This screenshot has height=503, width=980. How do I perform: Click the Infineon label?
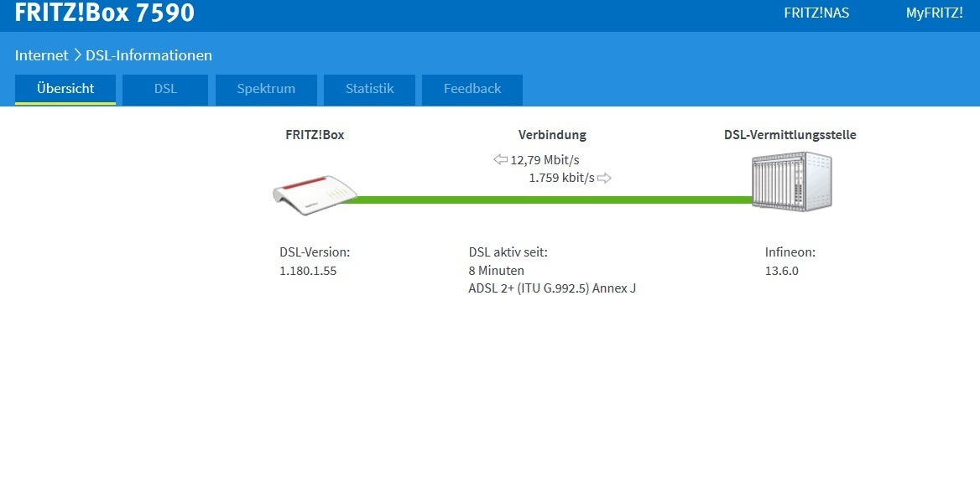click(x=790, y=252)
